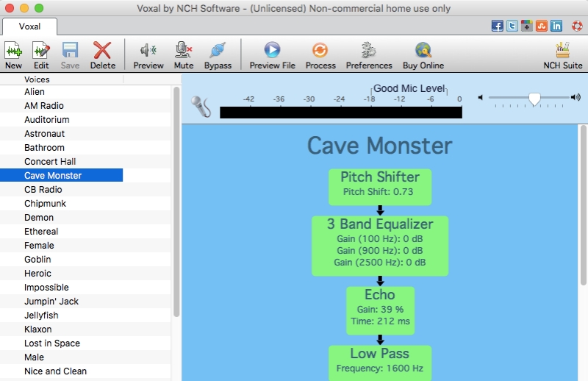Click the Save toolbar icon
Screen dimensions: 588x381
(x=70, y=55)
